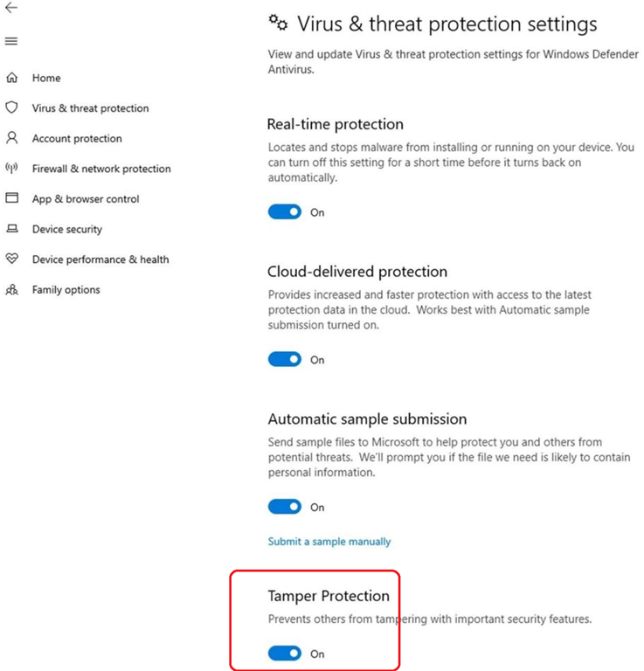
Task: Click the App & browser control window icon
Action: [11, 198]
